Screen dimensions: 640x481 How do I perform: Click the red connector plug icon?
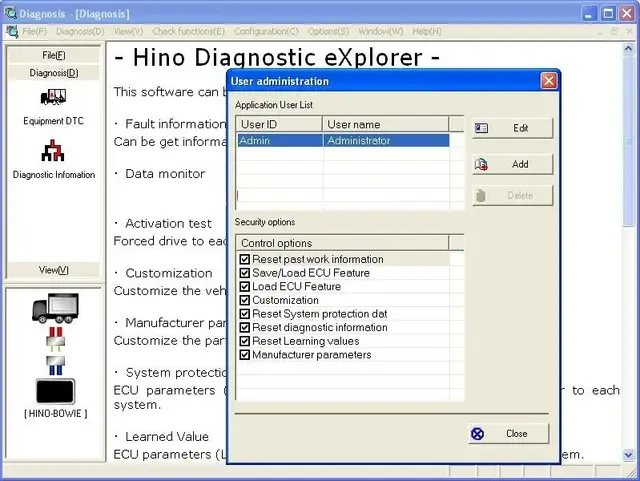point(56,338)
